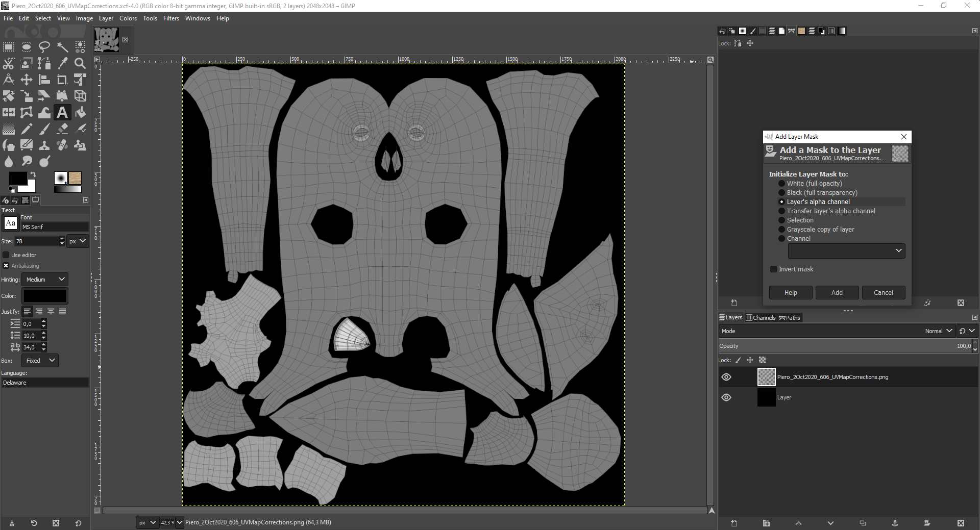Switch to the Channels tab
980x530 pixels.
click(761, 317)
